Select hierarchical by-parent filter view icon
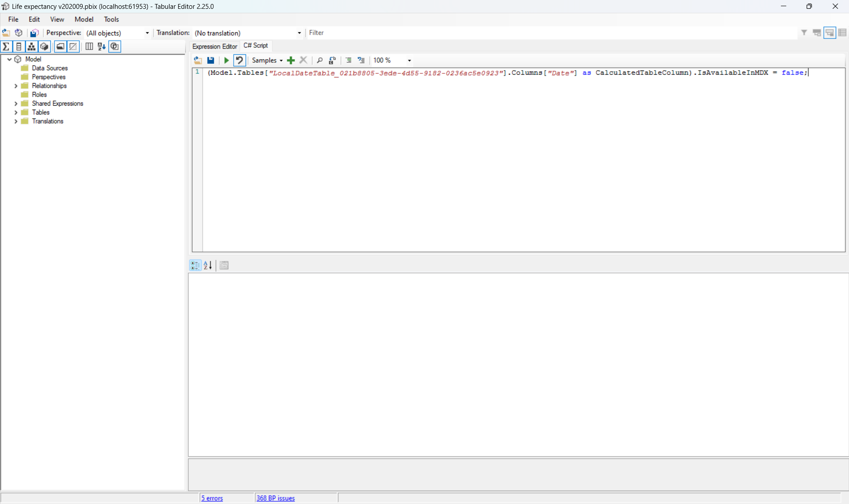The width and height of the screenshot is (849, 504). (817, 33)
